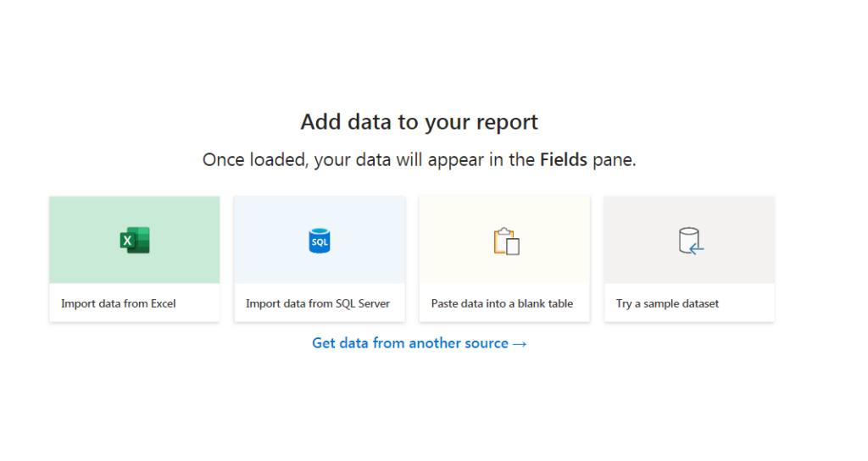Screen dimensions: 868x461
Task: Select the 'Paste data into a blank table' label
Action: tap(502, 303)
